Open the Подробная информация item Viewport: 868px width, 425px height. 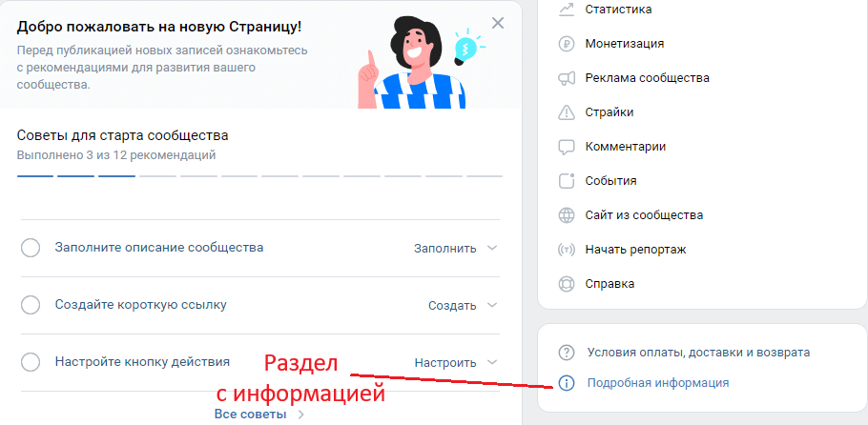[x=658, y=382]
